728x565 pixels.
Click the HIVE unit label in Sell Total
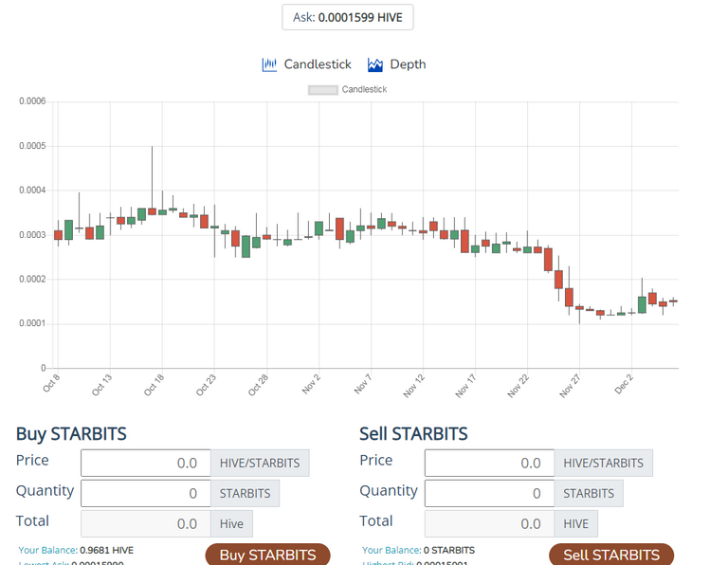point(576,523)
